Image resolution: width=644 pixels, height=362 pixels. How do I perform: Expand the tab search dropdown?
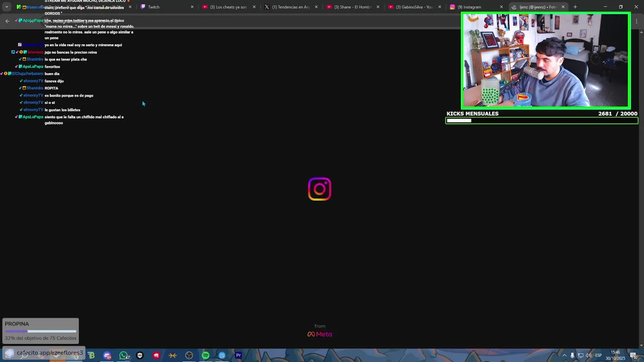coord(7,7)
